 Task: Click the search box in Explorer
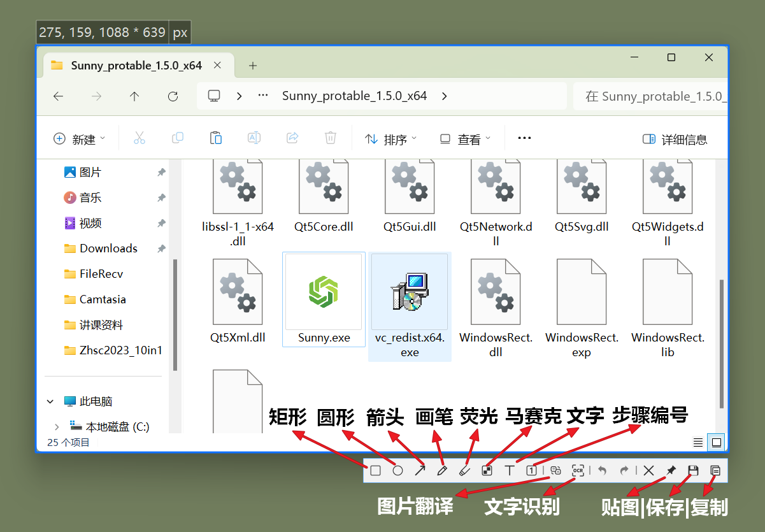(650, 96)
